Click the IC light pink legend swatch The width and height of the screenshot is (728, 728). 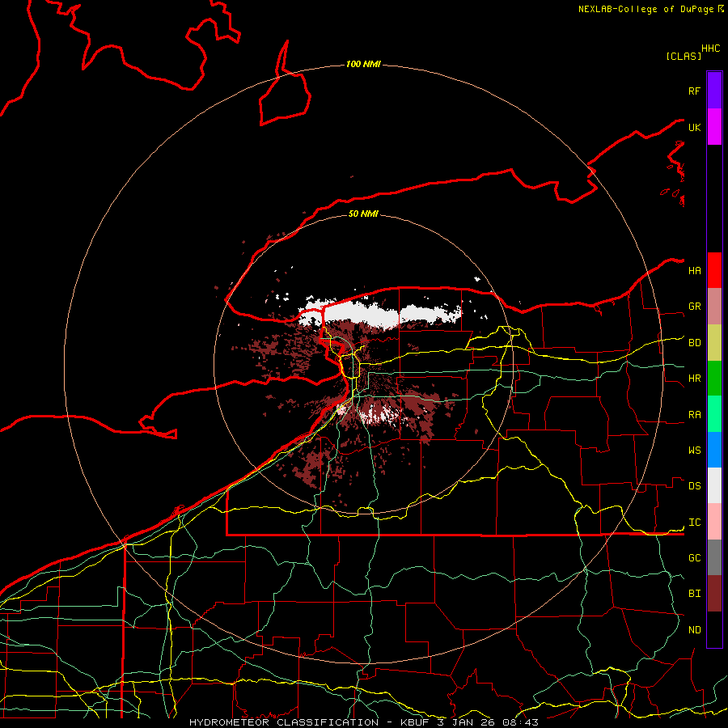pyautogui.click(x=714, y=522)
